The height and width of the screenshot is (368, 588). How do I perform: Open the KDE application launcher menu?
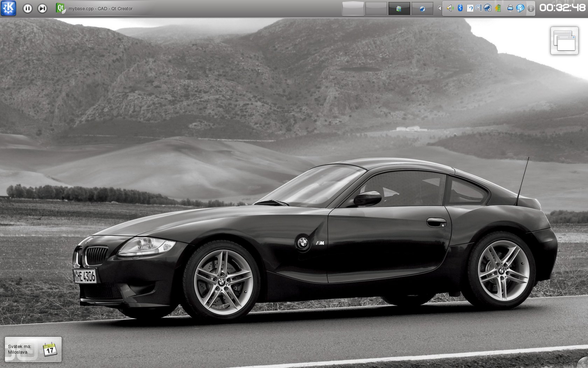(8, 8)
